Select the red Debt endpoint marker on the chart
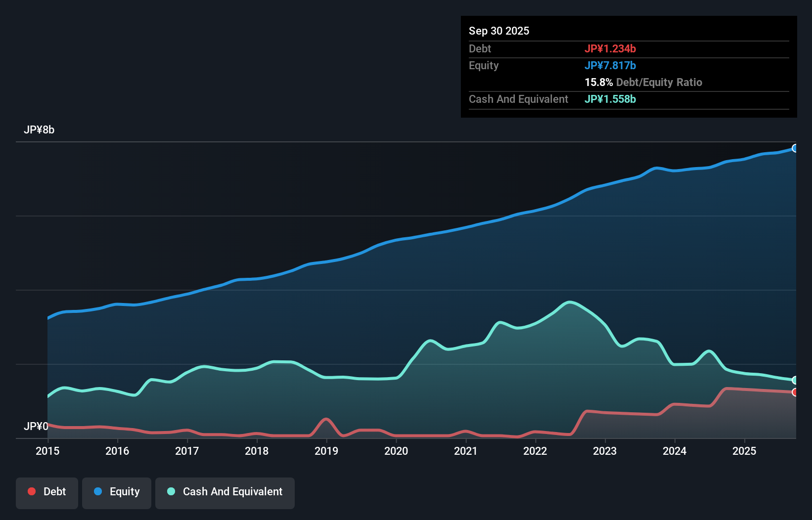This screenshot has width=812, height=520. 795,392
